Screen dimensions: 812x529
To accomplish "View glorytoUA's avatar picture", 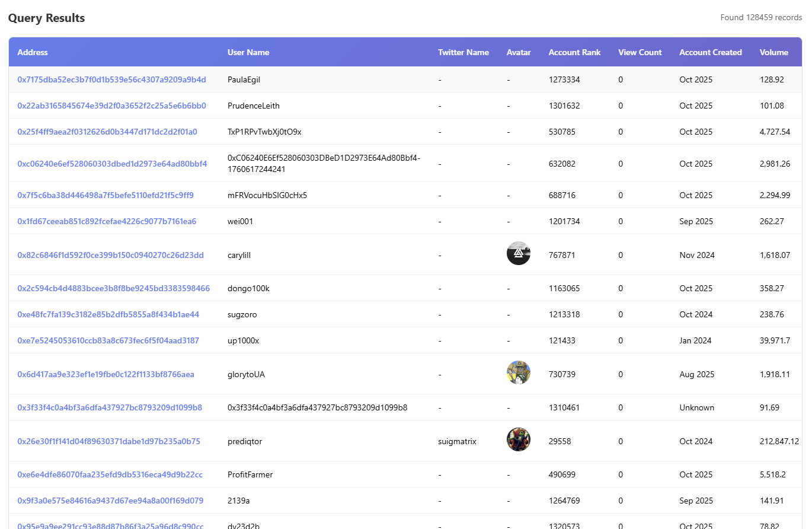I will click(518, 372).
